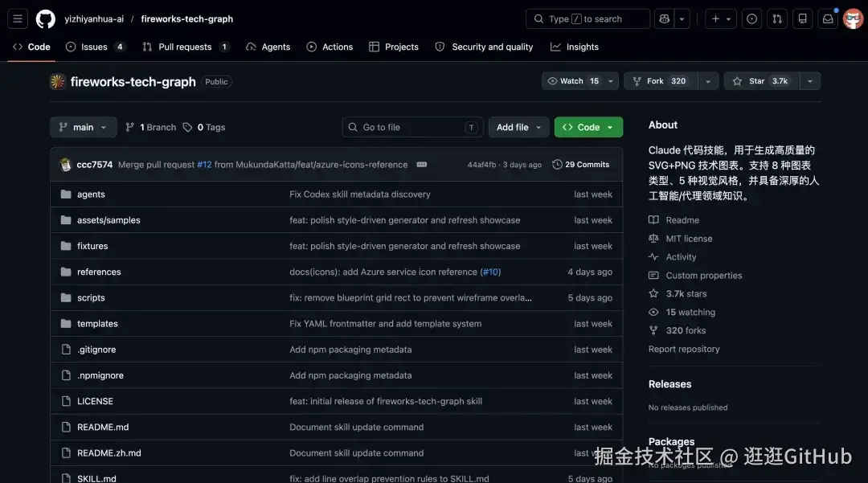The height and width of the screenshot is (483, 868).
Task: Open the Security and quality tab
Action: (485, 47)
